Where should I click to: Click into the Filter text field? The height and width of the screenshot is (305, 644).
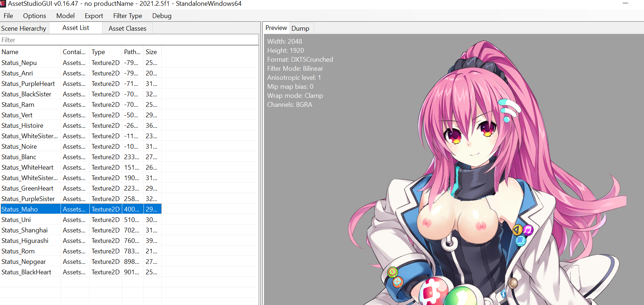(129, 40)
